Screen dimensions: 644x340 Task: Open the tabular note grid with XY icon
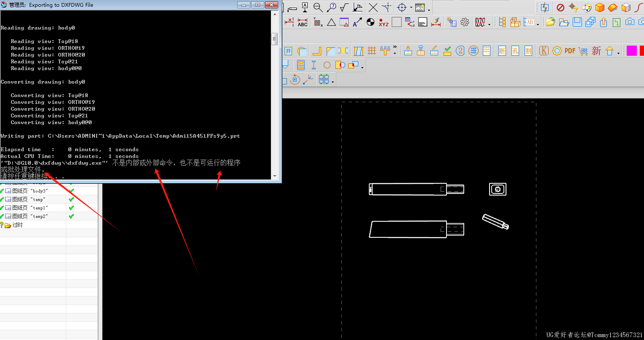click(318, 22)
